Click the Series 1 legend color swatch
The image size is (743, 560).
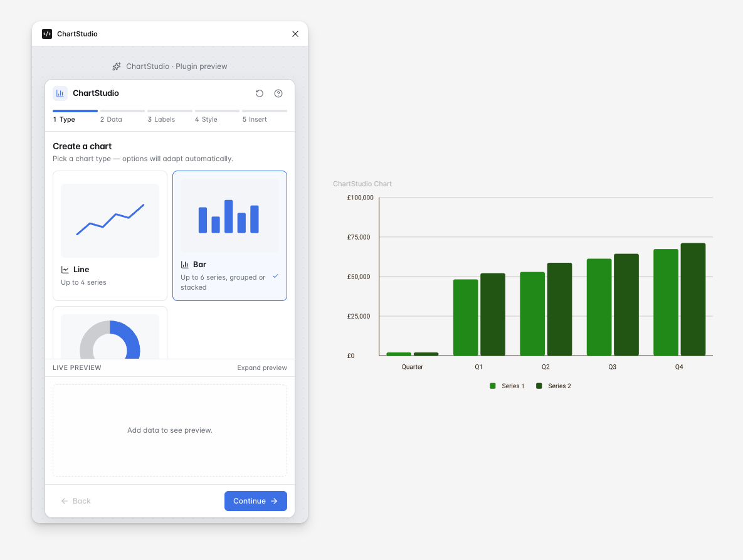[x=493, y=386]
